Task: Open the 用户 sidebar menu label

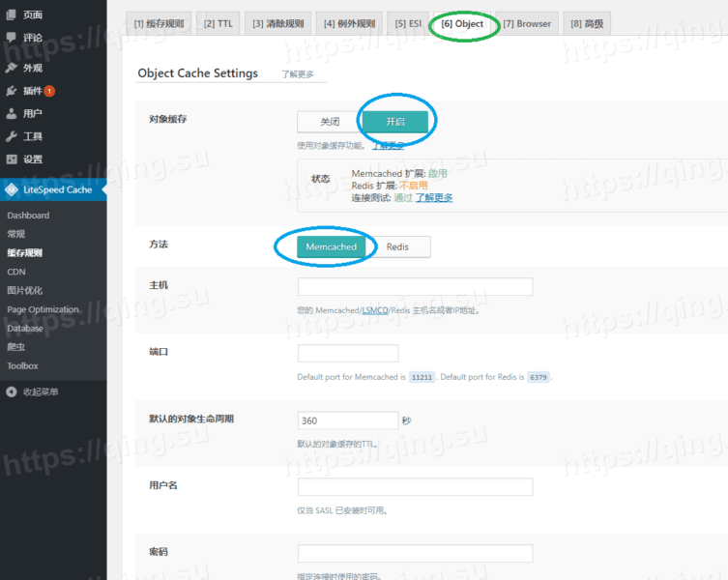Action: point(33,113)
